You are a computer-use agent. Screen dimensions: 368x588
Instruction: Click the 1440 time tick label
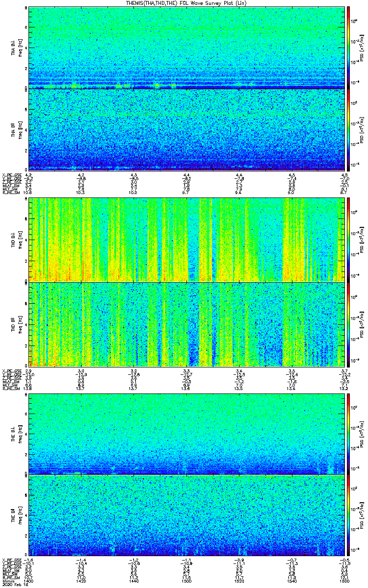pos(134,581)
